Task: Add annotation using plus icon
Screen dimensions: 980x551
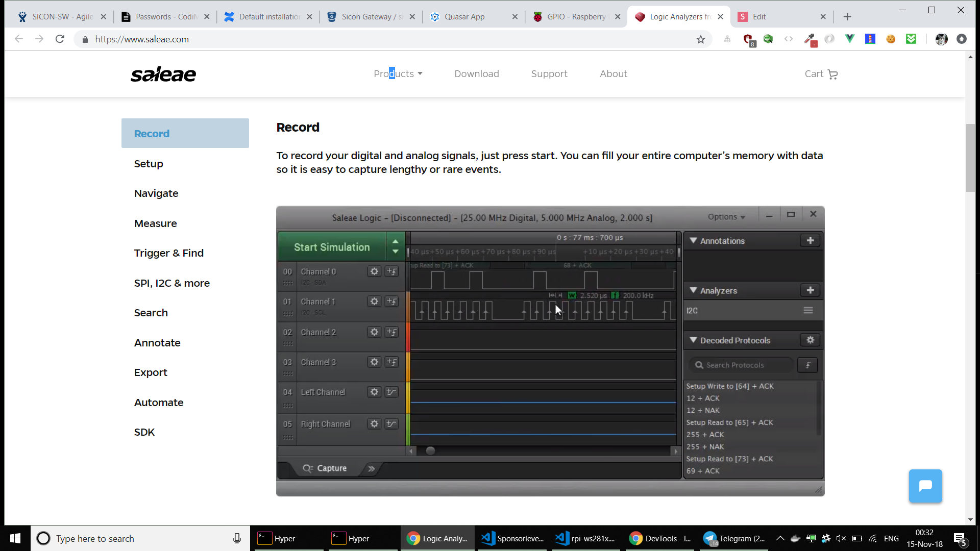Action: click(x=810, y=241)
